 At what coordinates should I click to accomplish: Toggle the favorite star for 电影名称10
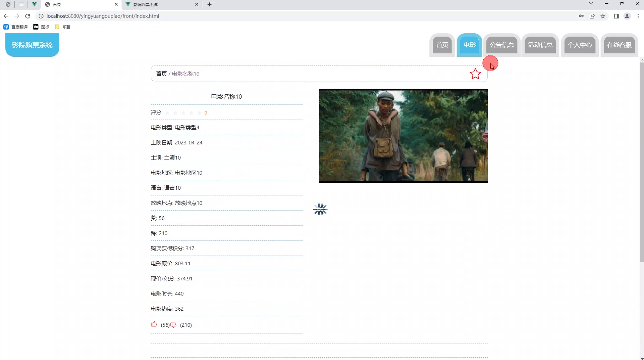tap(475, 74)
